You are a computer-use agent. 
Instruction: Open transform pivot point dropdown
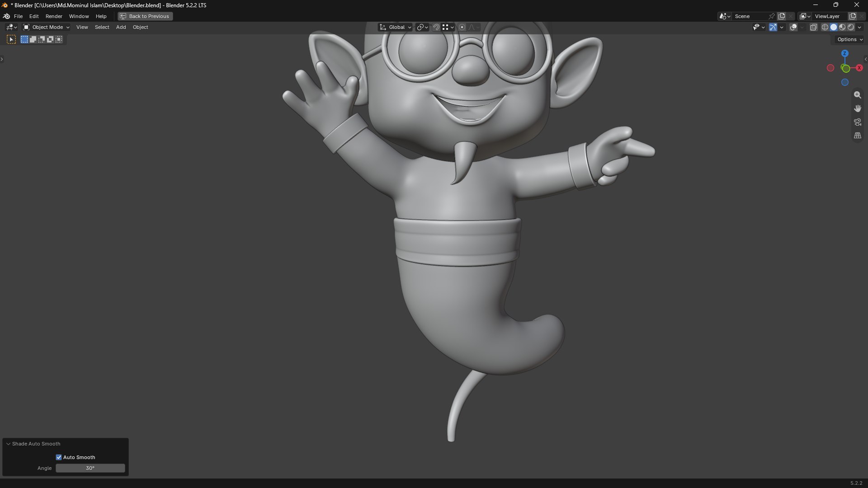[422, 27]
